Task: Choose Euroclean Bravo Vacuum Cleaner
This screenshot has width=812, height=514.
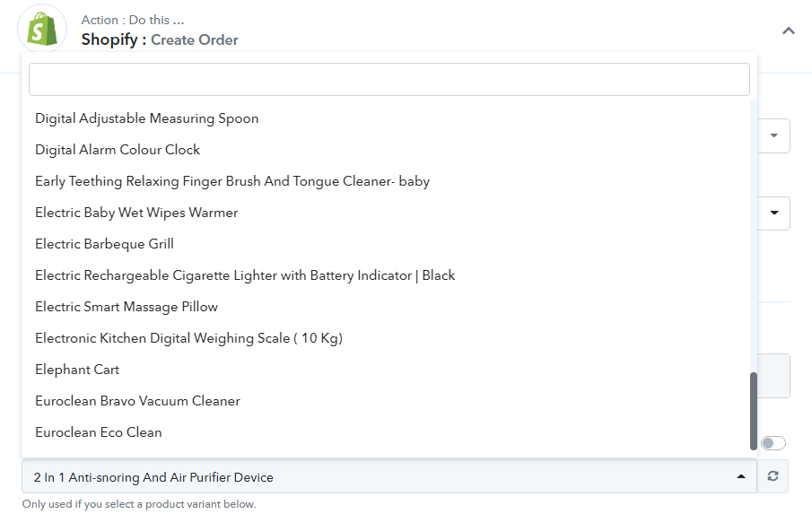Action: coord(137,401)
